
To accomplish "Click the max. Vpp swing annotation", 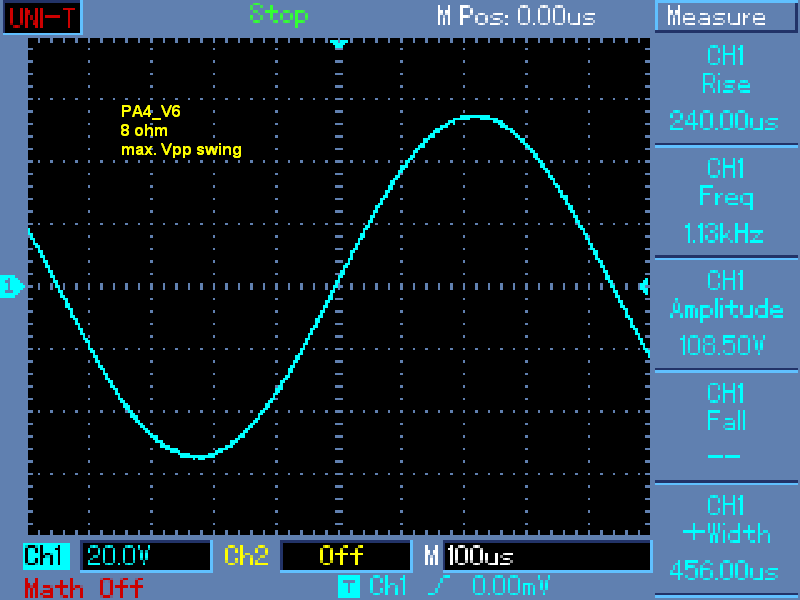I will pos(181,150).
